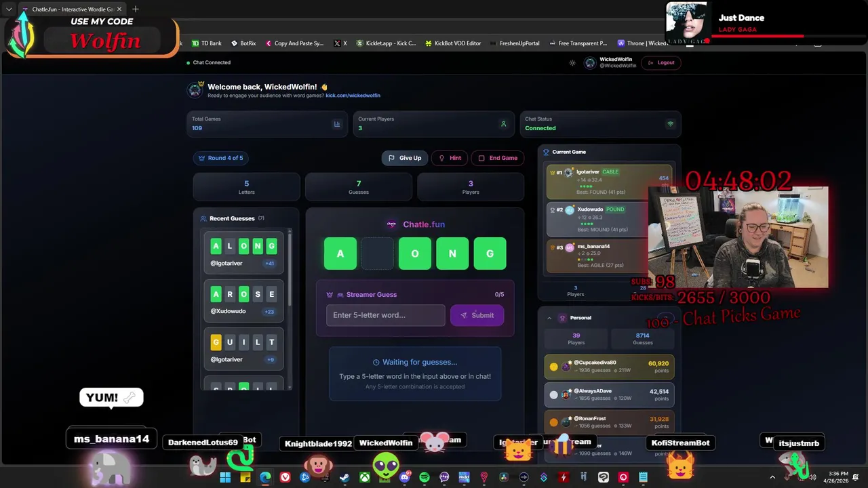
Task: Open the FreshenUpPortal bookmark
Action: (x=515, y=43)
